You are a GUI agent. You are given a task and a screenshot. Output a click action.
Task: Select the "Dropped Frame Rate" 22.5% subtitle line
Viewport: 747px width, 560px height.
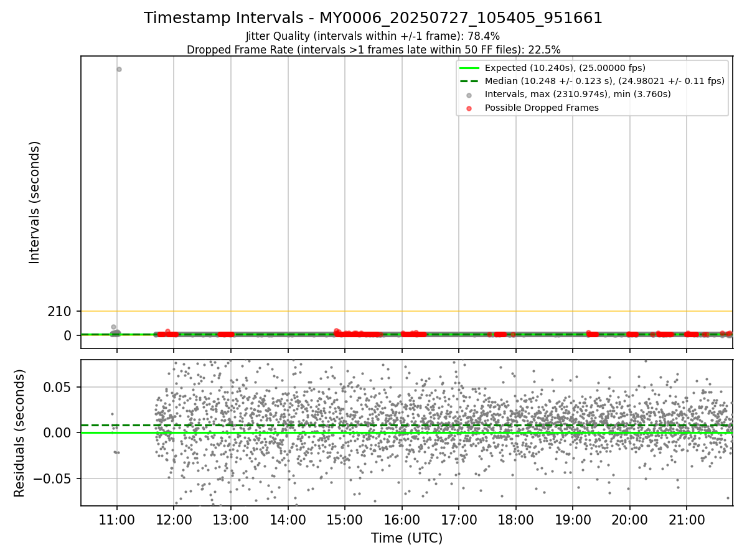point(374,50)
